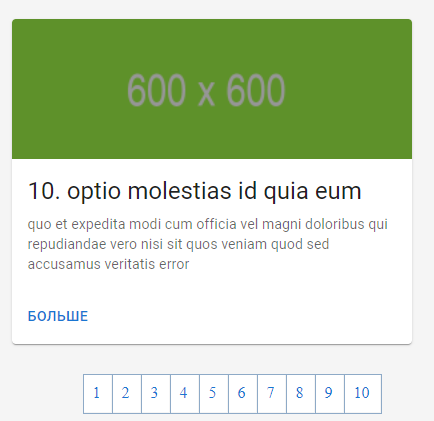434x421 pixels.
Task: Switch to page 5
Action: (214, 394)
